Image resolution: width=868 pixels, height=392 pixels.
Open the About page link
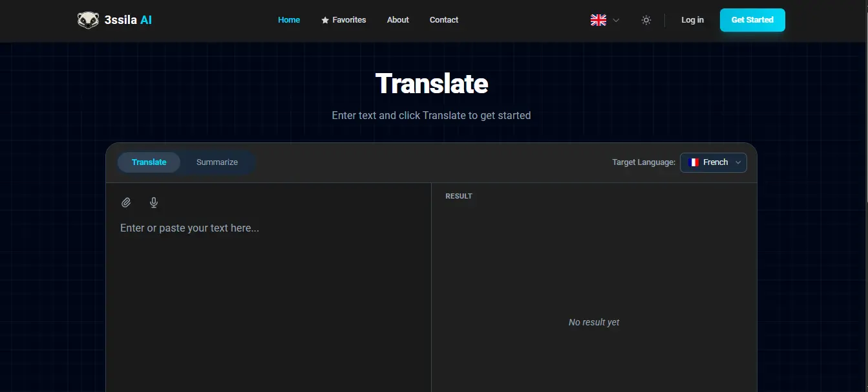pos(398,20)
